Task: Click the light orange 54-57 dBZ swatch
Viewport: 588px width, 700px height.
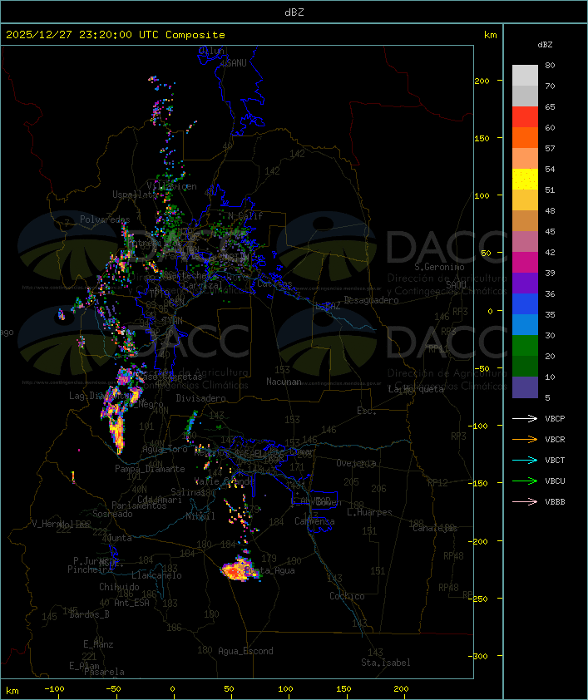Action: tap(525, 159)
